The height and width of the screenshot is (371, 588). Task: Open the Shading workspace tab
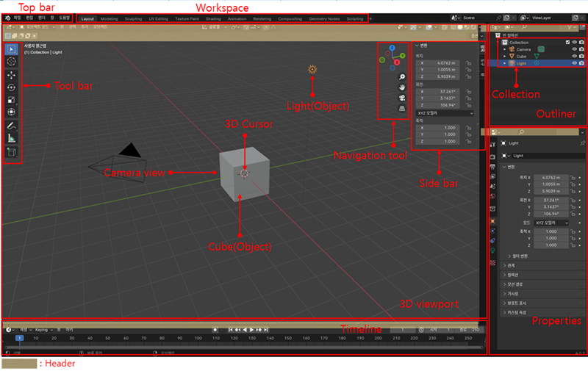pos(213,18)
